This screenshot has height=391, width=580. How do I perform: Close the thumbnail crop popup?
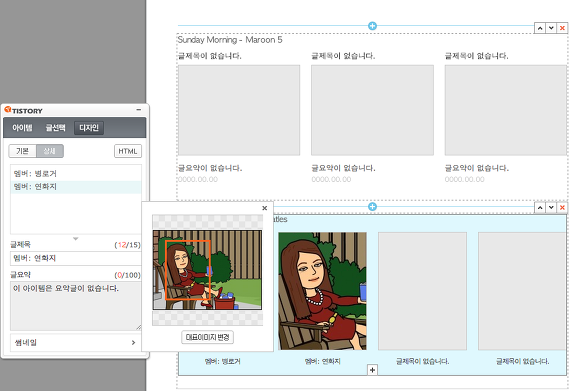coord(264,208)
